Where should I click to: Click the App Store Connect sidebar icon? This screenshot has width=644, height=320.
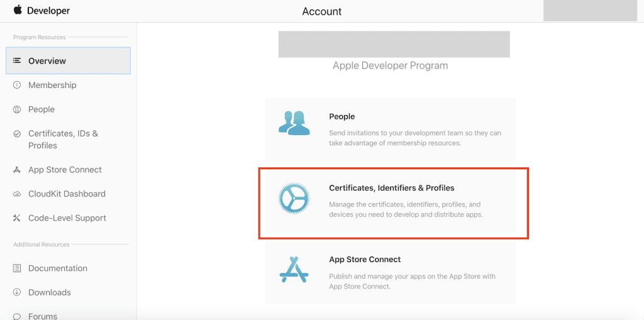coord(17,170)
